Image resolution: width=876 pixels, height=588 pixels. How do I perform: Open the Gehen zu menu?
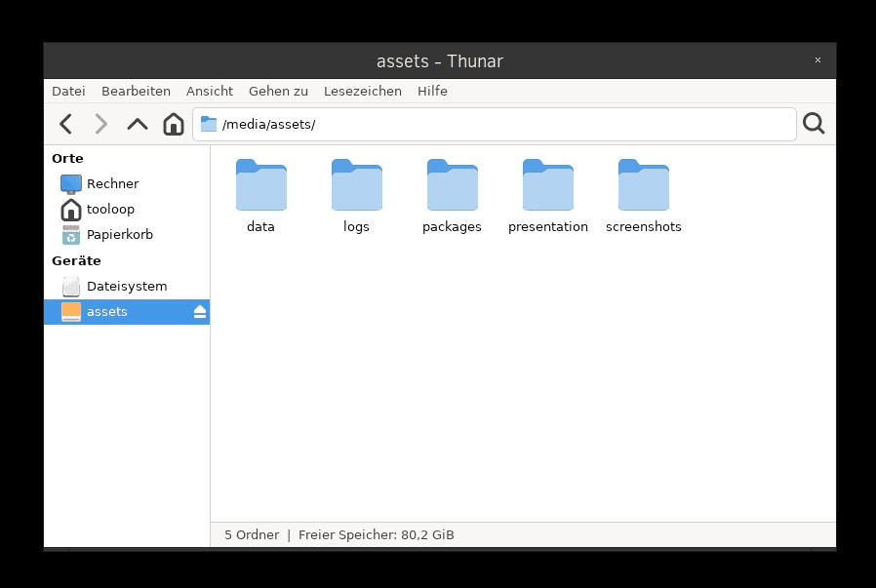coord(278,91)
